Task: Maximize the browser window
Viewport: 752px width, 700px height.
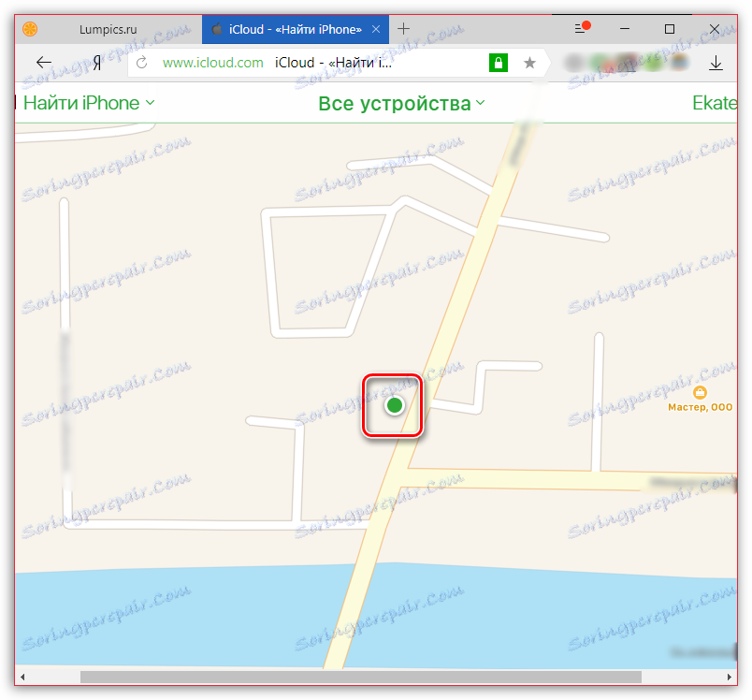Action: coord(670,29)
